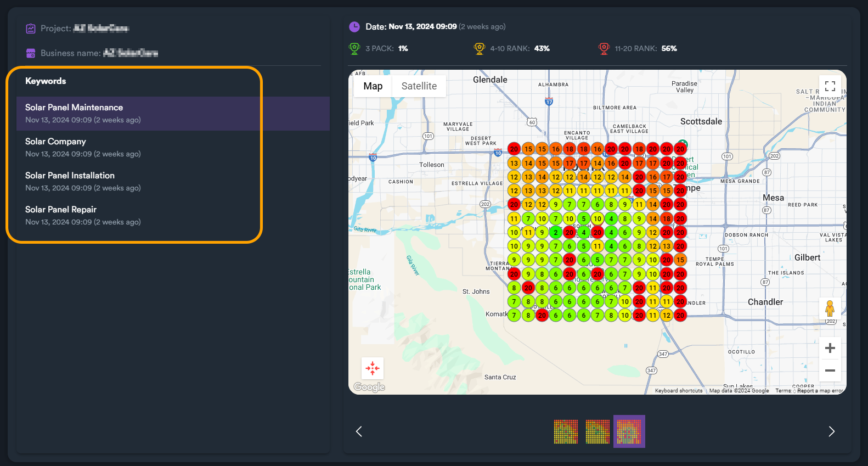Image resolution: width=868 pixels, height=466 pixels.
Task: Click the purple clock date icon
Action: click(x=354, y=26)
